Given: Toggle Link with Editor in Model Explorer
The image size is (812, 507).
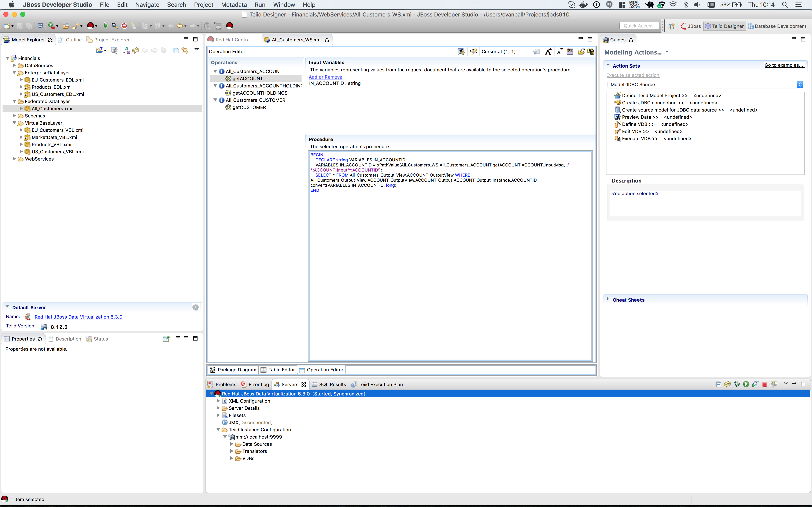Looking at the screenshot, I should (185, 50).
